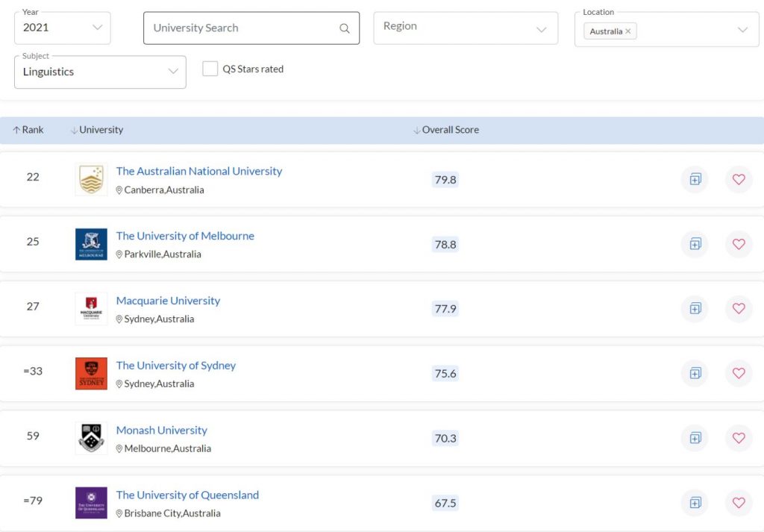Sort the table by Rank column
Viewport: 764px width, 532px height.
[28, 130]
